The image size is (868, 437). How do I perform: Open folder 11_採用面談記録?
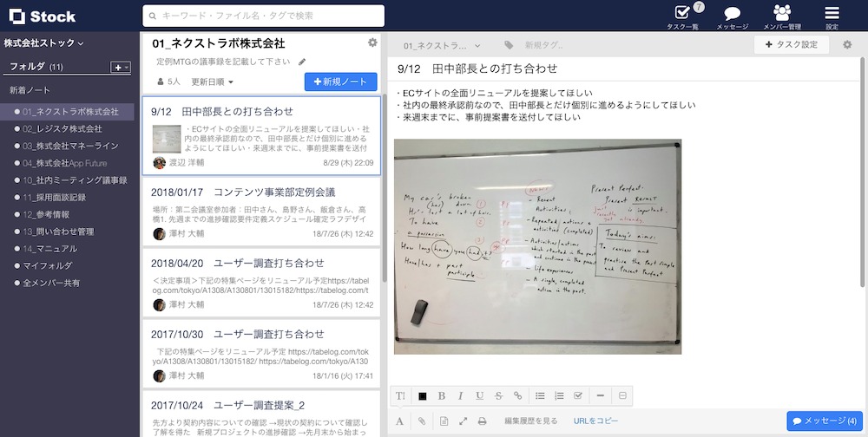pyautogui.click(x=54, y=198)
